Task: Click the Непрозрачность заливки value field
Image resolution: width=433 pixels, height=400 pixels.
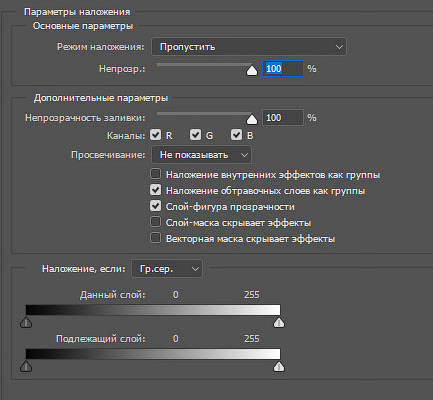Action: coord(283,118)
